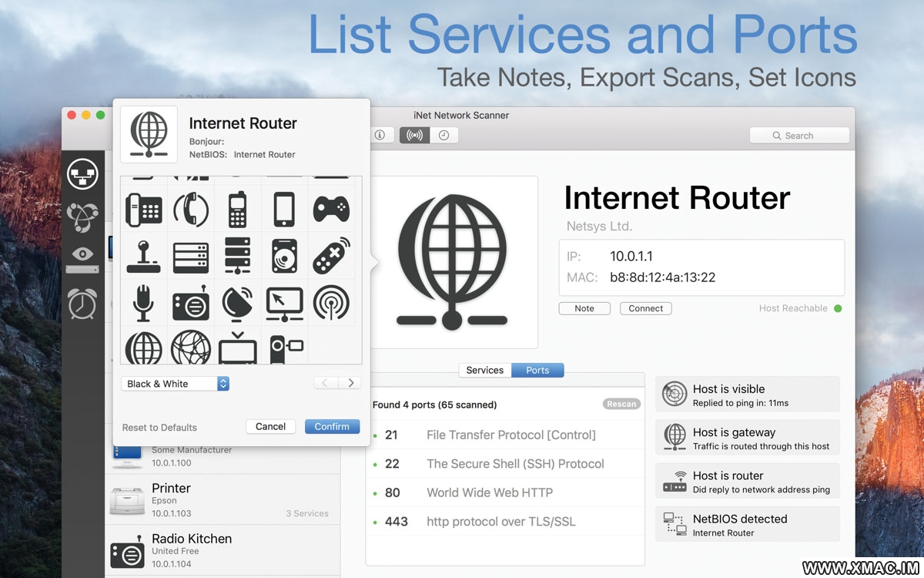Pick the desk telephone icon
This screenshot has height=578, width=924.
(143, 208)
